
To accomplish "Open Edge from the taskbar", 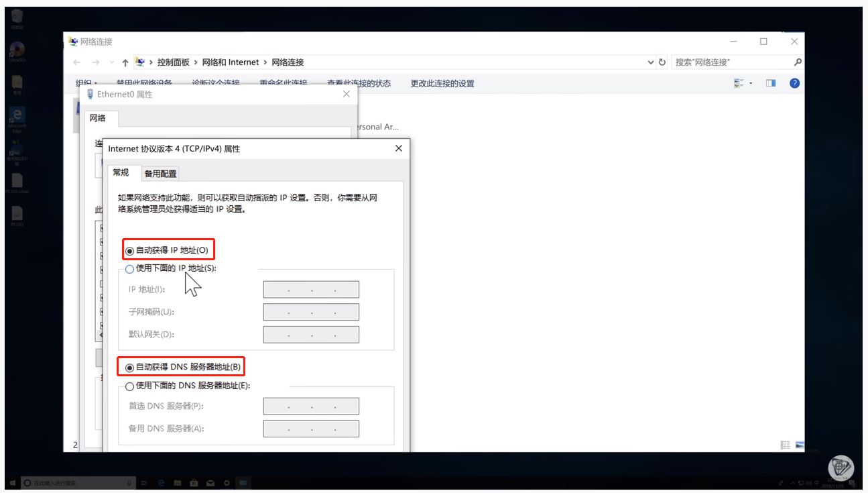I will (162, 482).
